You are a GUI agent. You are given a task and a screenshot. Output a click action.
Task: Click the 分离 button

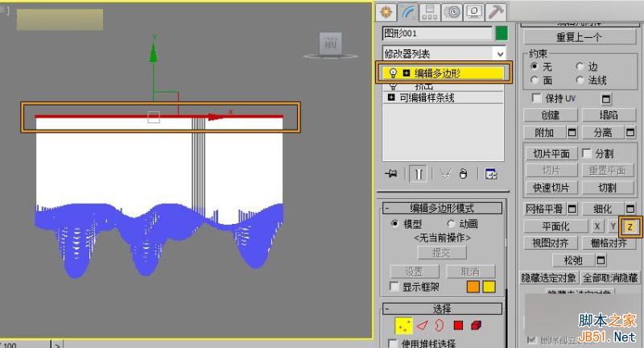point(603,132)
